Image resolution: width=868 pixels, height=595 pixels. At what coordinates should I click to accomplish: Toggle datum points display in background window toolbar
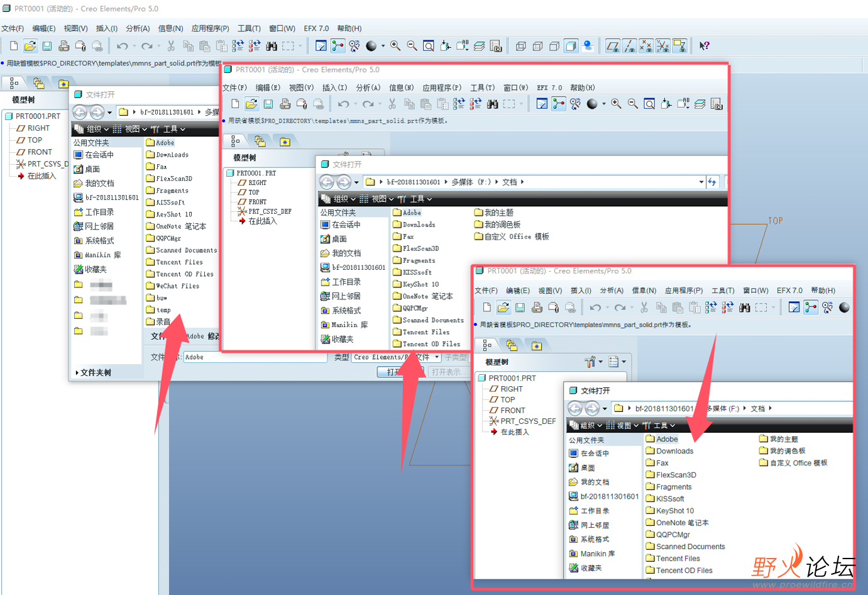[646, 46]
